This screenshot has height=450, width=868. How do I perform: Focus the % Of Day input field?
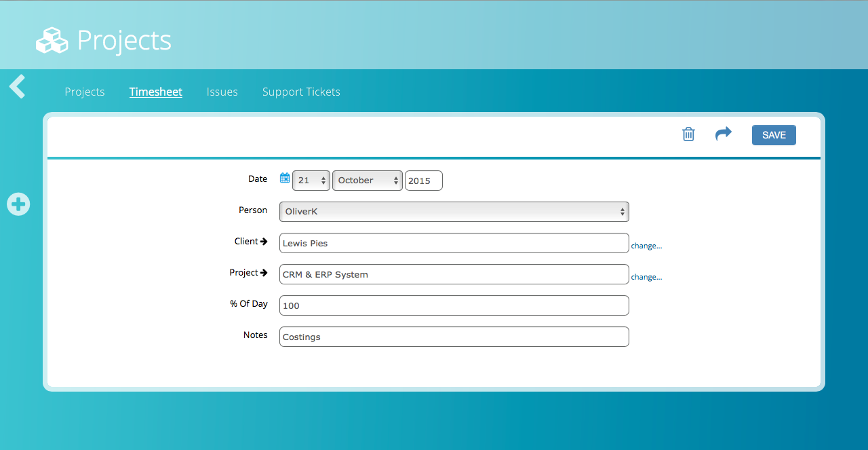tap(454, 305)
